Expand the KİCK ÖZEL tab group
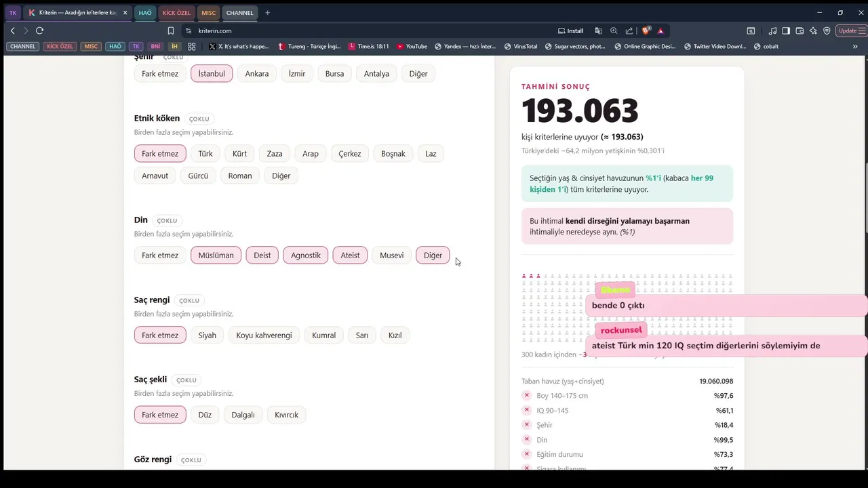Image resolution: width=868 pixels, height=488 pixels. pyautogui.click(x=177, y=12)
